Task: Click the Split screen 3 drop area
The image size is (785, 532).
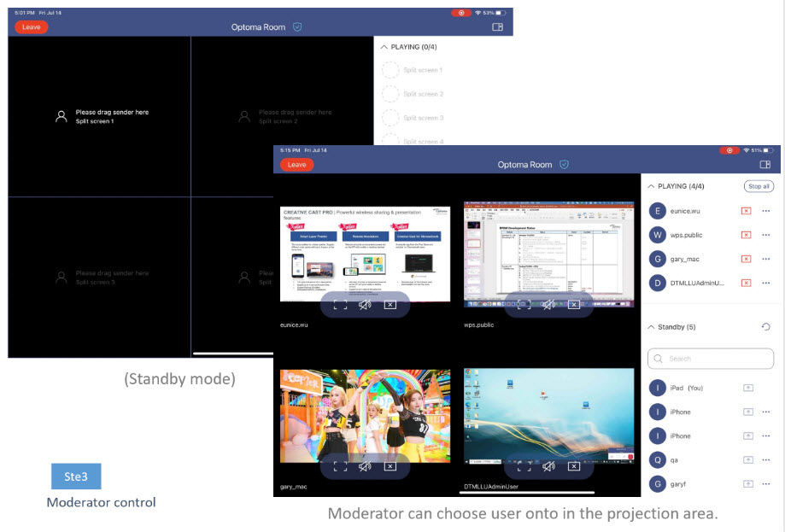Action: (x=99, y=278)
